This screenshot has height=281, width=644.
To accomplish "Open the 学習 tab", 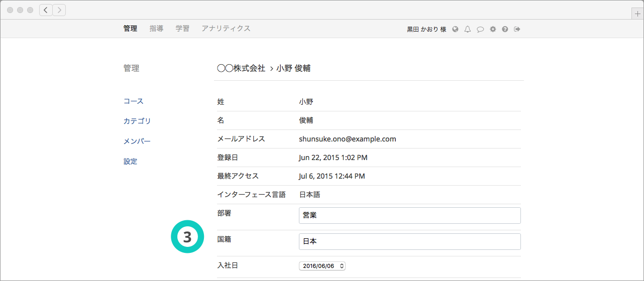I will pyautogui.click(x=182, y=29).
